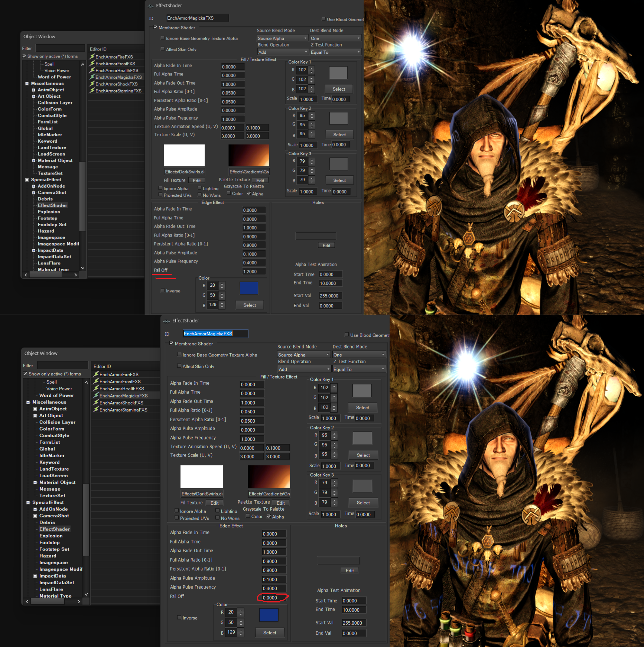The height and width of the screenshot is (647, 644).
Task: Click Color Key 1 gray swatch in lower window
Action: [362, 391]
